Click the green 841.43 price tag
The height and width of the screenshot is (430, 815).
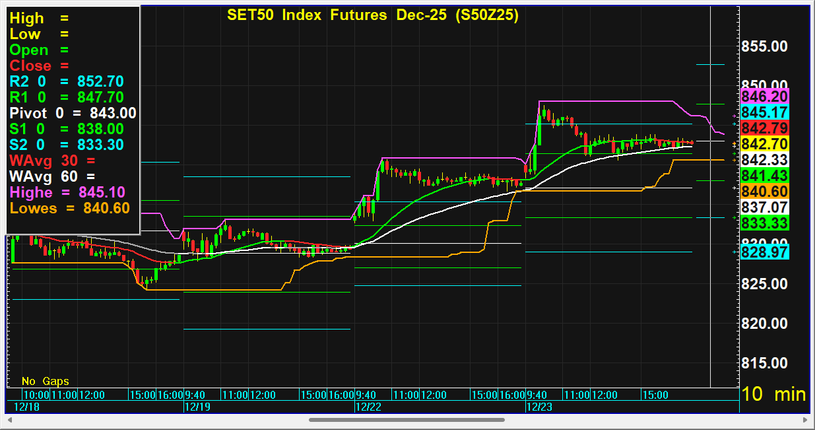click(765, 175)
